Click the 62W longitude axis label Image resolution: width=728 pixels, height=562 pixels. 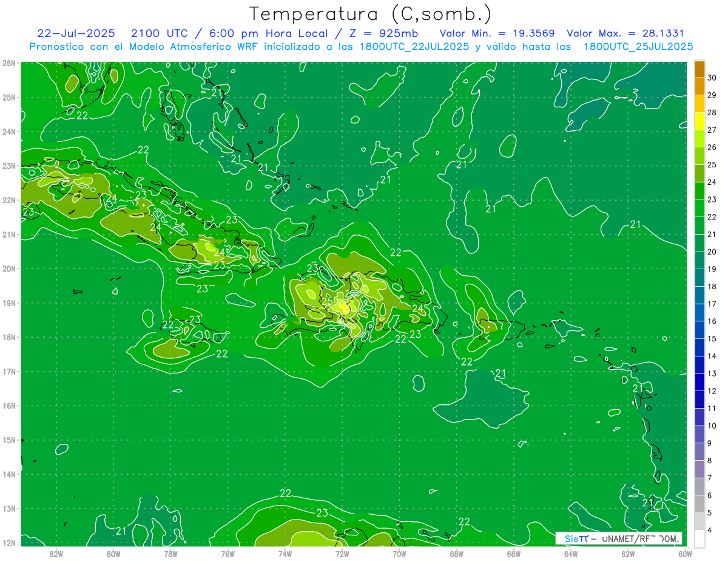629,554
